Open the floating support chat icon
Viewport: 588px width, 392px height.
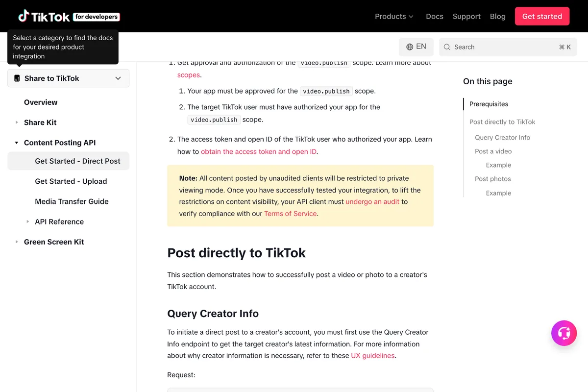coord(564,333)
